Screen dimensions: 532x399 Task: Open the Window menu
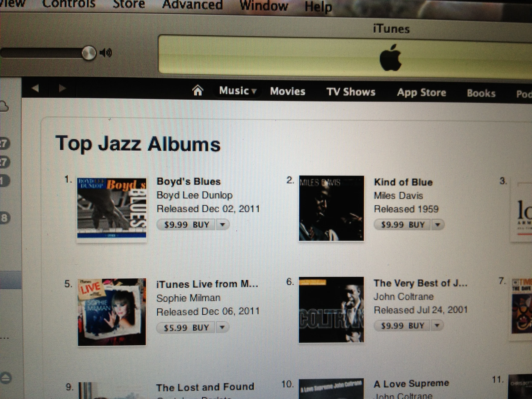click(264, 5)
